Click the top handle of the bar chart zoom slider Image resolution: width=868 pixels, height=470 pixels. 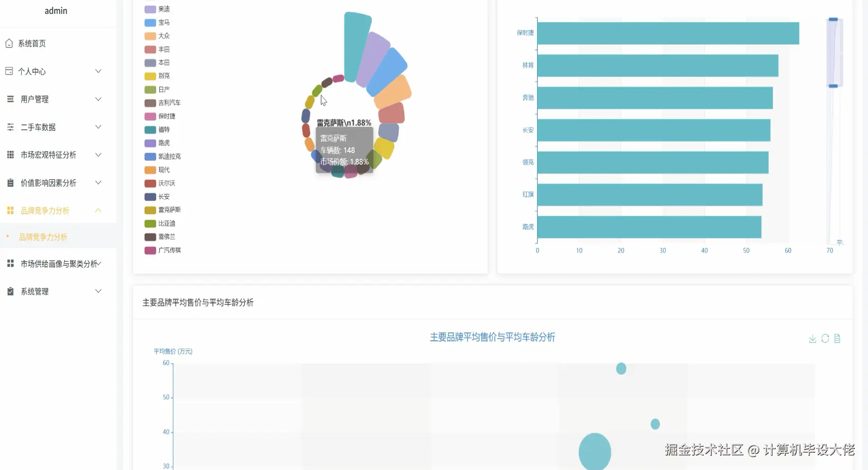point(833,20)
